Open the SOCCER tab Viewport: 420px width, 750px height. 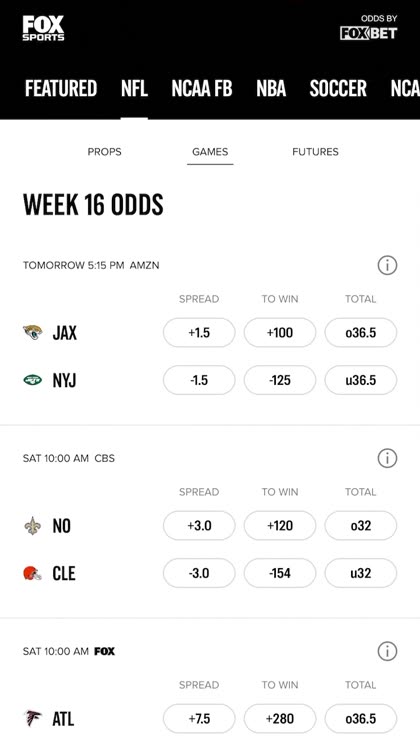[338, 88]
